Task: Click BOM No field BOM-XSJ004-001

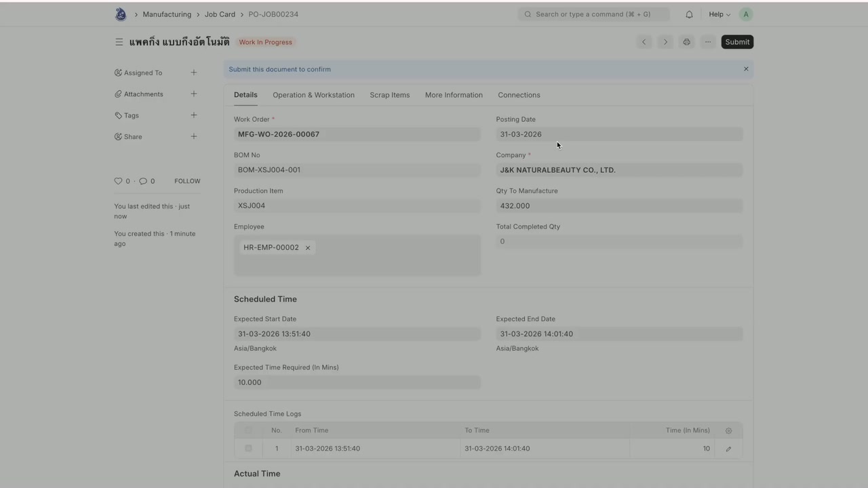Action: point(357,170)
